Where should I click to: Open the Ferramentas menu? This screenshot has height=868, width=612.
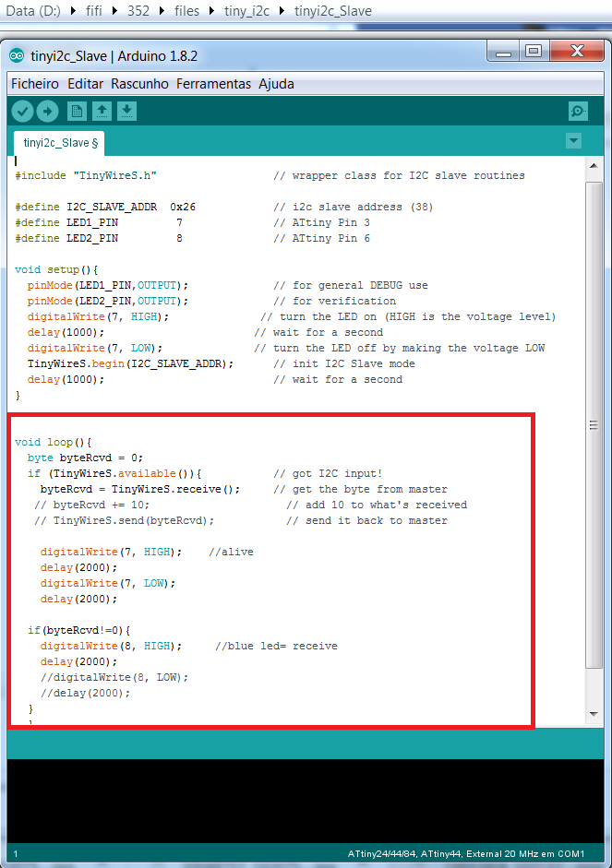(214, 84)
